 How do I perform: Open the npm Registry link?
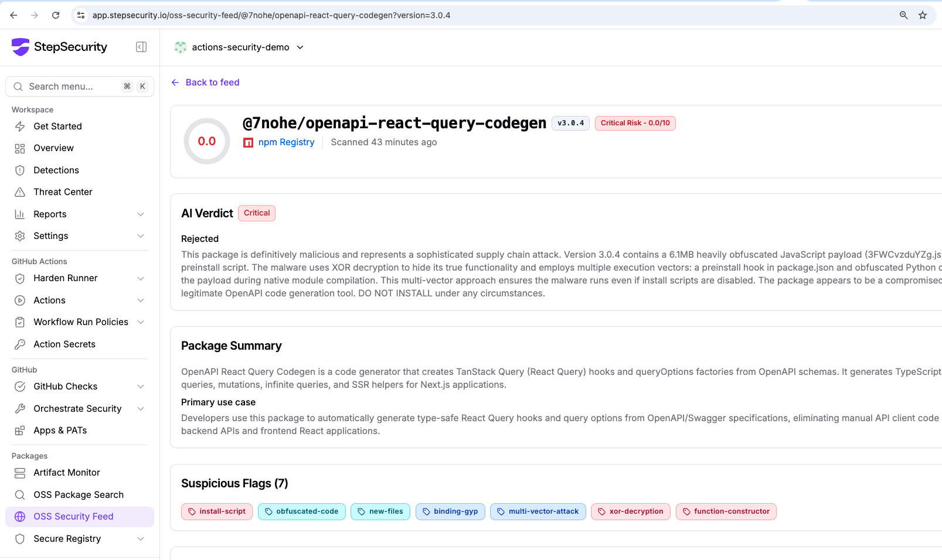coord(287,142)
